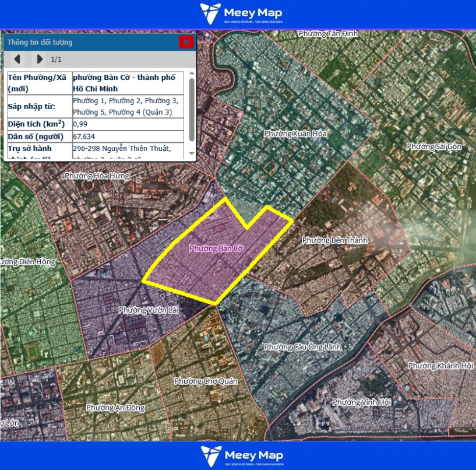Image resolution: width=476 pixels, height=470 pixels.
Task: Select Phường Vĩnh Hội ward on map
Action: click(x=361, y=402)
